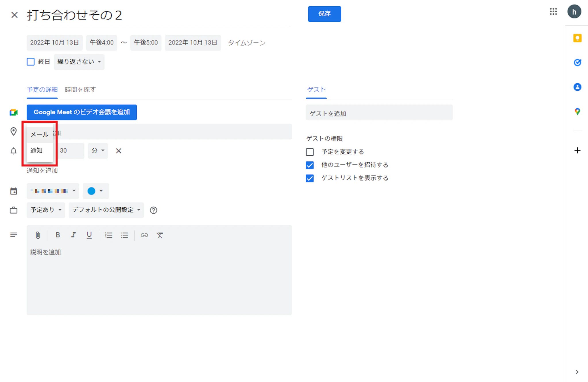Click the attach file paperclip icon
Screen dimensions: 588x382
tap(38, 235)
